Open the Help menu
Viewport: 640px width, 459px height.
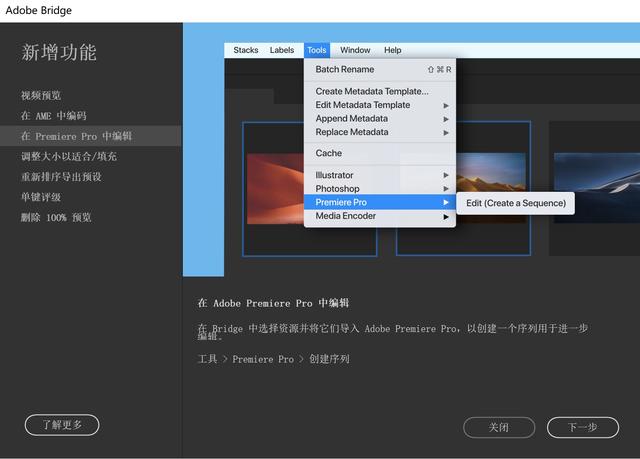pos(392,50)
